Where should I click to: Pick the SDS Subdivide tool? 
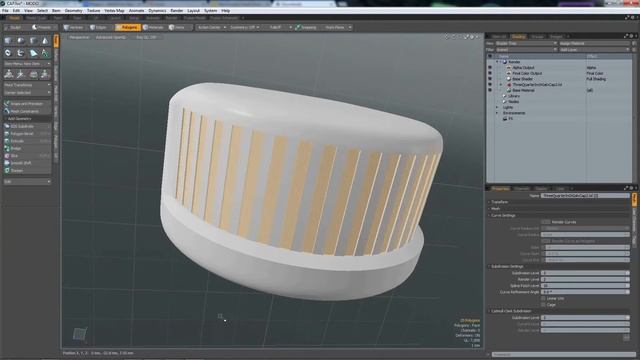[27, 126]
